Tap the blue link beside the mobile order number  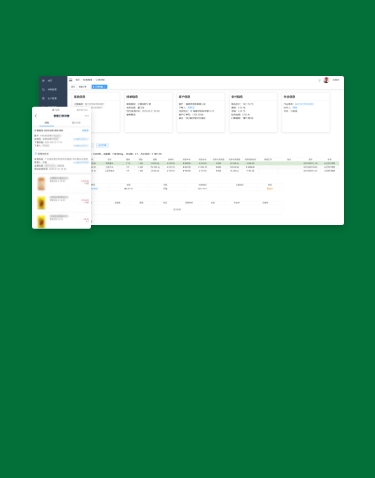coord(85,130)
